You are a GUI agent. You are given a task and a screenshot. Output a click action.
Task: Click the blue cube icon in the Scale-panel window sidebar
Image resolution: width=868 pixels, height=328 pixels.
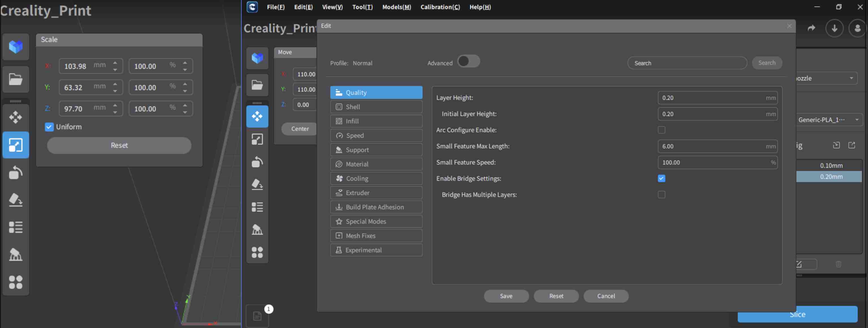[x=16, y=47]
